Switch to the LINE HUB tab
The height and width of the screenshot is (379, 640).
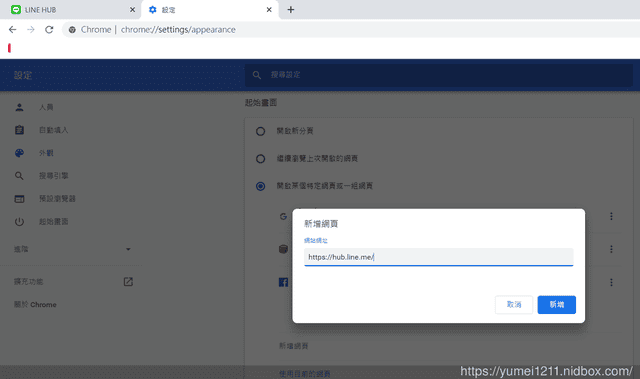click(x=70, y=10)
